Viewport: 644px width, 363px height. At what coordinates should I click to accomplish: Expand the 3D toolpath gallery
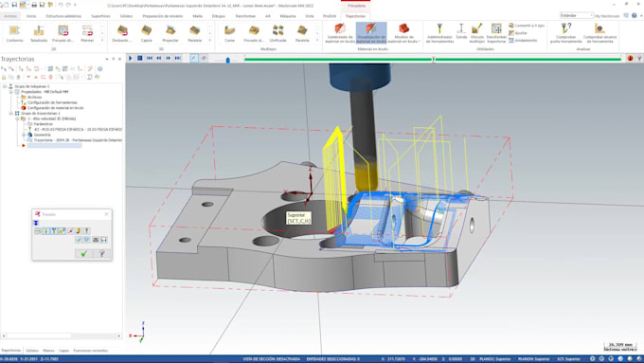pos(210,40)
